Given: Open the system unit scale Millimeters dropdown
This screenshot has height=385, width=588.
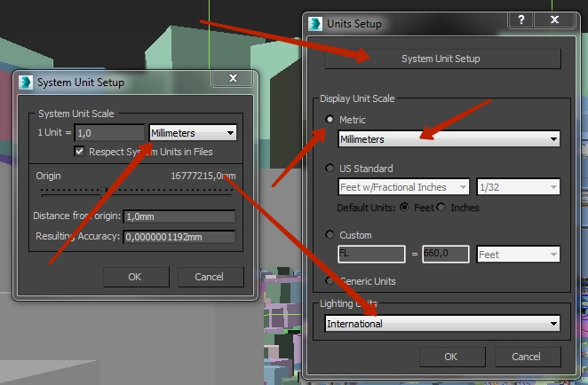Looking at the screenshot, I should pyautogui.click(x=193, y=133).
